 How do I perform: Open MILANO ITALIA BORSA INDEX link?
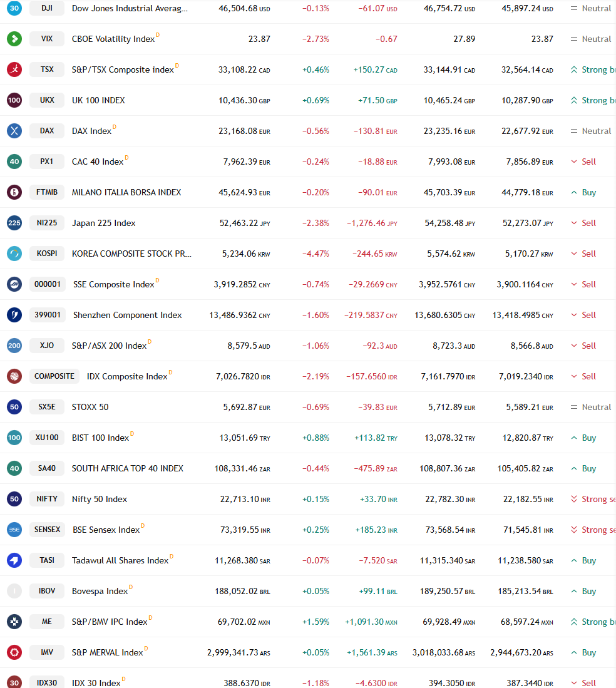click(x=126, y=192)
